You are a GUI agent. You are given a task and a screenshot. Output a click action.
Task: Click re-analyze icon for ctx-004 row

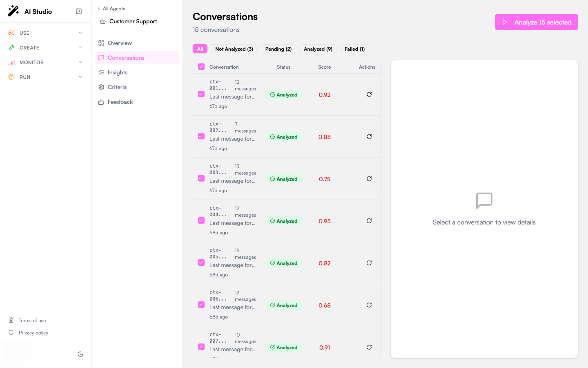pos(369,221)
